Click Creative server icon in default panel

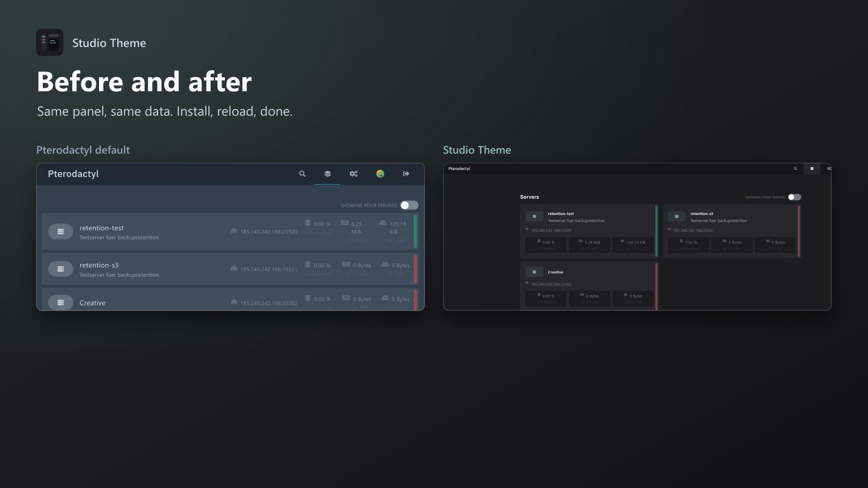(x=61, y=302)
